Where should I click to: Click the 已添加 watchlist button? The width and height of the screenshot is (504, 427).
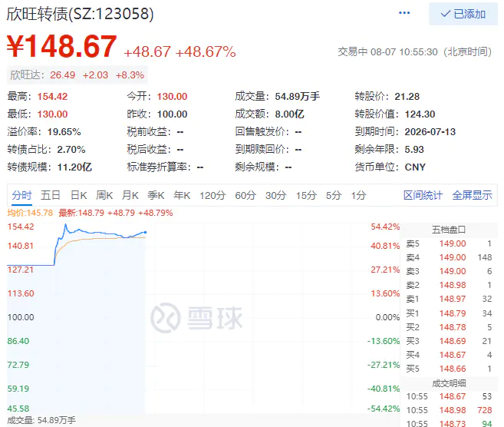pyautogui.click(x=463, y=14)
